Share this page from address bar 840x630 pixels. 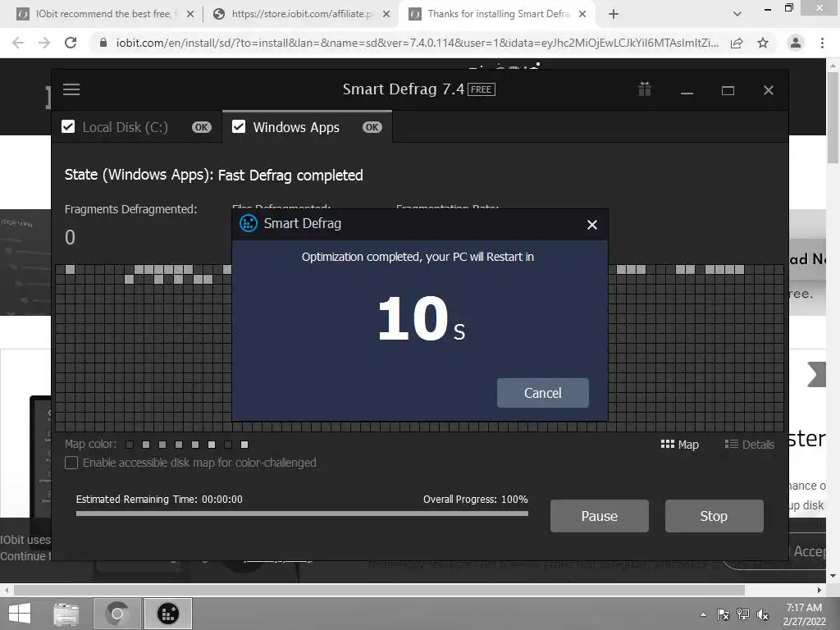[x=737, y=43]
